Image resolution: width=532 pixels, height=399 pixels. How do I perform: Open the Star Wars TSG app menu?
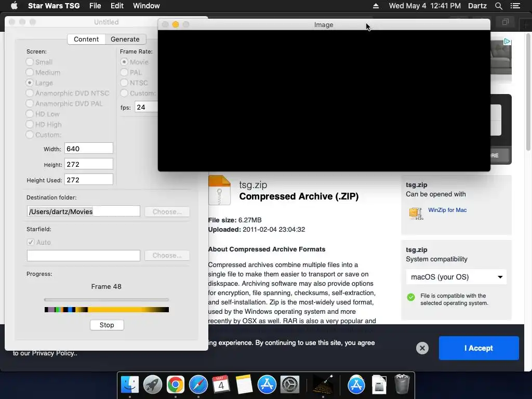click(54, 6)
